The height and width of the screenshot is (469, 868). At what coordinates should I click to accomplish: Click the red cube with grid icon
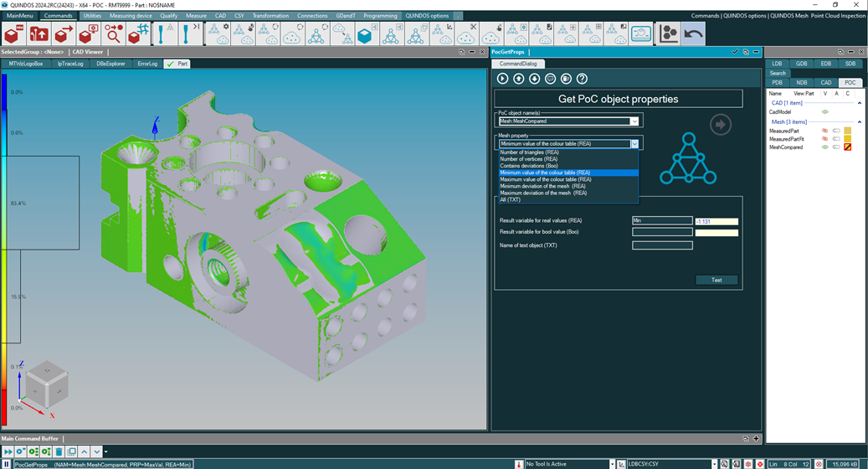[x=138, y=34]
